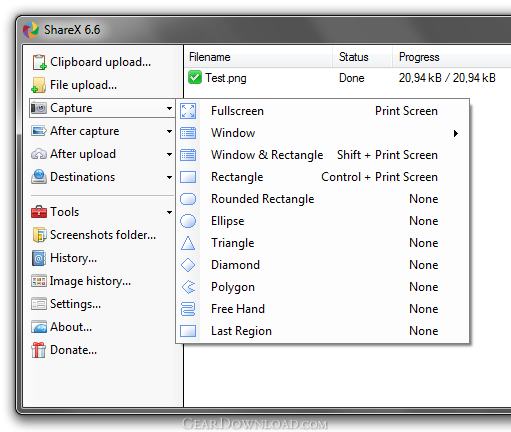Click the Ellipse shape icon
The image size is (511, 432).
coord(188,221)
